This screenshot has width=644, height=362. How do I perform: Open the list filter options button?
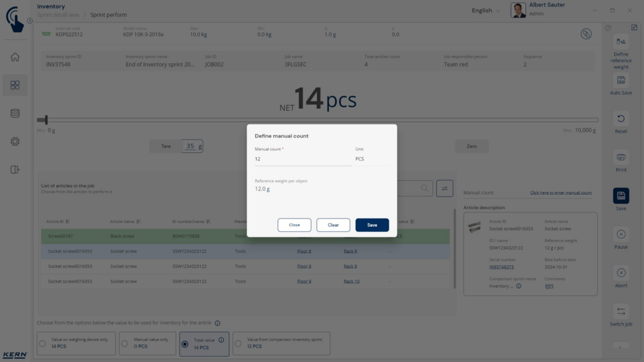pyautogui.click(x=444, y=188)
